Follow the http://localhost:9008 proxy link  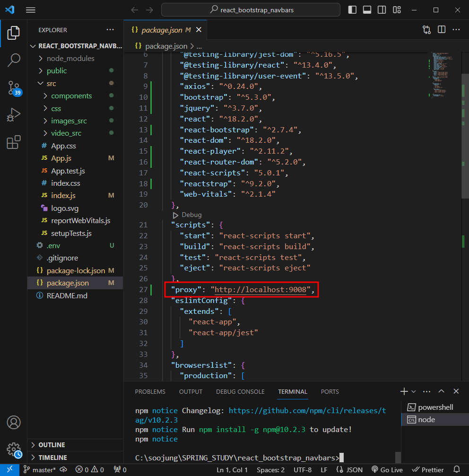261,290
